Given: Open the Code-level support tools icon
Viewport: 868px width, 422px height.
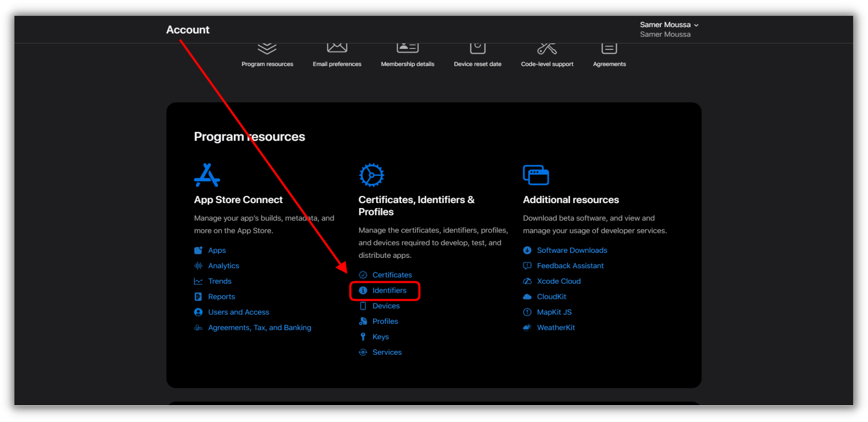Looking at the screenshot, I should 547,48.
